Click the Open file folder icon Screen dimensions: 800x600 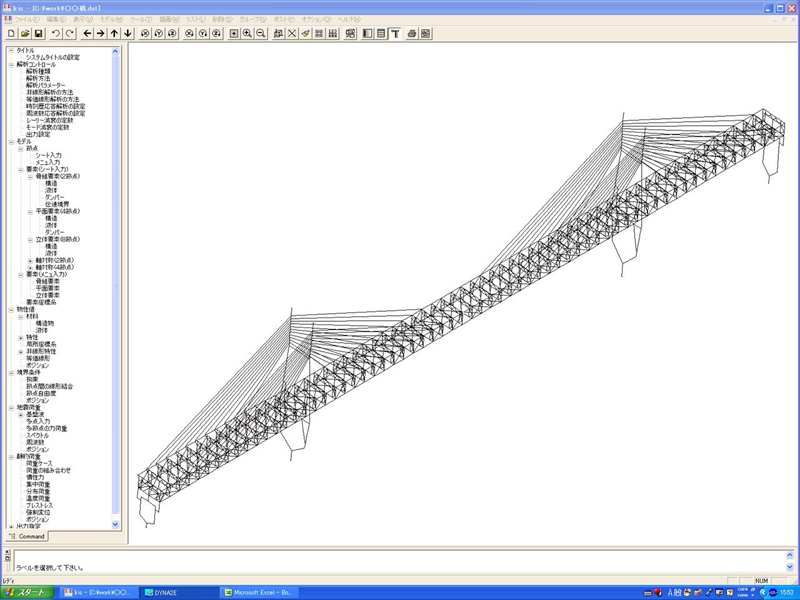coord(24,33)
